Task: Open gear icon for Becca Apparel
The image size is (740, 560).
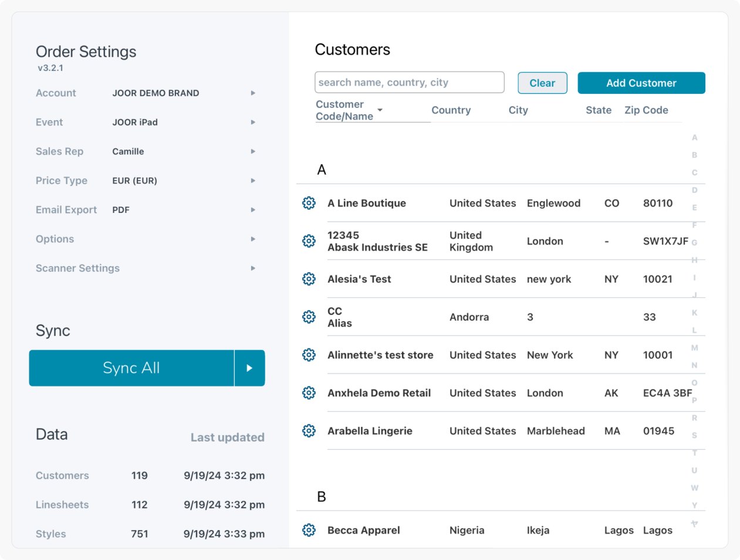Action: tap(309, 530)
